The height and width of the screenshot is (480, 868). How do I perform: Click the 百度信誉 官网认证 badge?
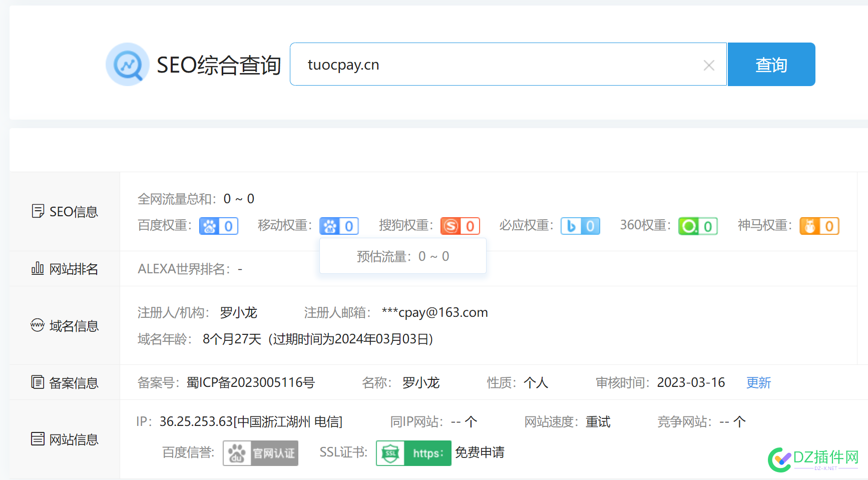260,453
